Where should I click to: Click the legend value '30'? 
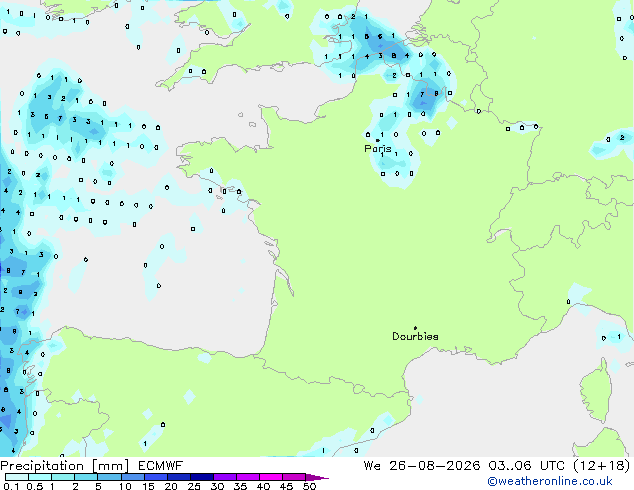(x=217, y=486)
